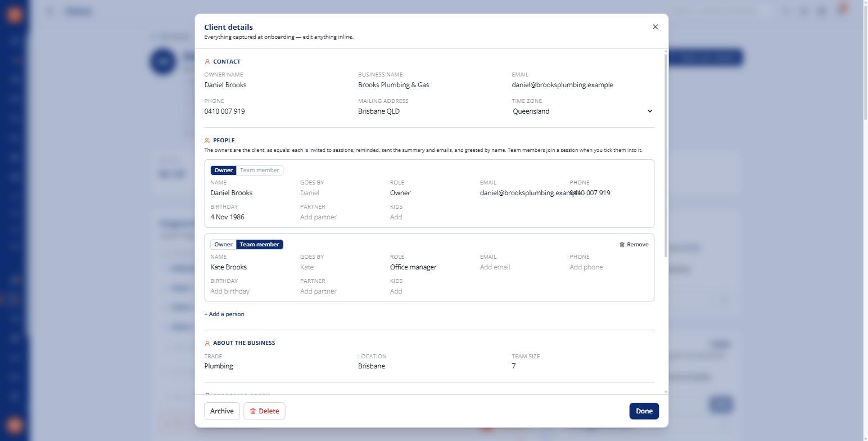Click the dialog scrollbar thumb
The height and width of the screenshot is (441, 868).
[666, 156]
